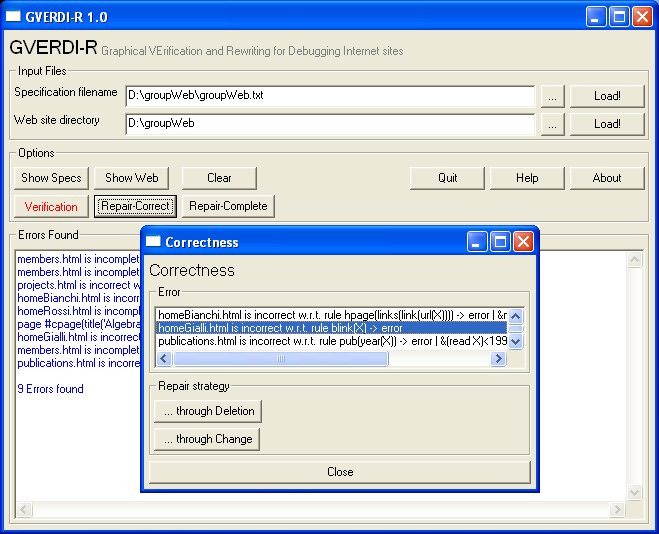Maximize the GVERDI-R main window
This screenshot has width=659, height=534.
[x=619, y=17]
